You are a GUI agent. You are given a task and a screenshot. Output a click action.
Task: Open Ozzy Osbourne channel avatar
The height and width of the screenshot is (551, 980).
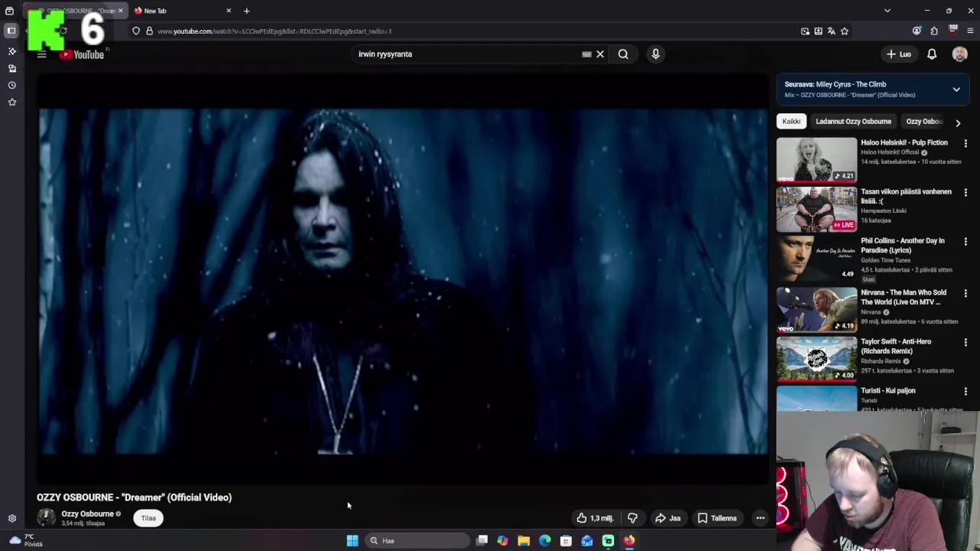pyautogui.click(x=46, y=518)
